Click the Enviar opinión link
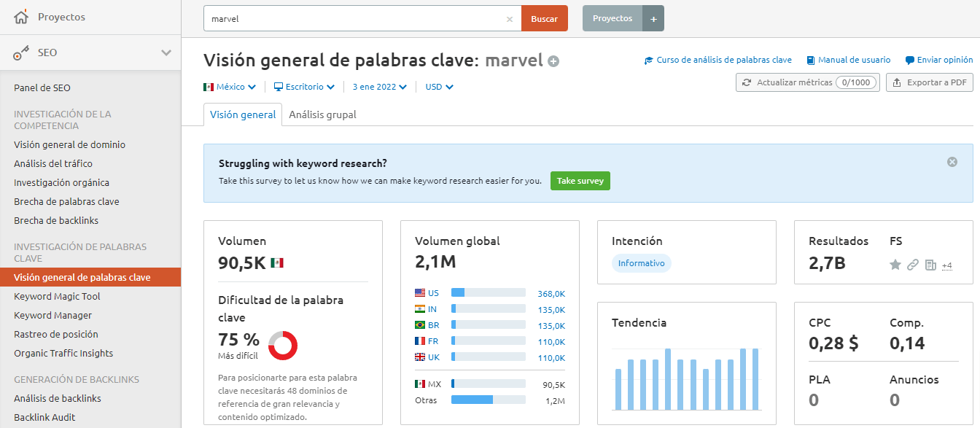980x428 pixels. tap(939, 61)
